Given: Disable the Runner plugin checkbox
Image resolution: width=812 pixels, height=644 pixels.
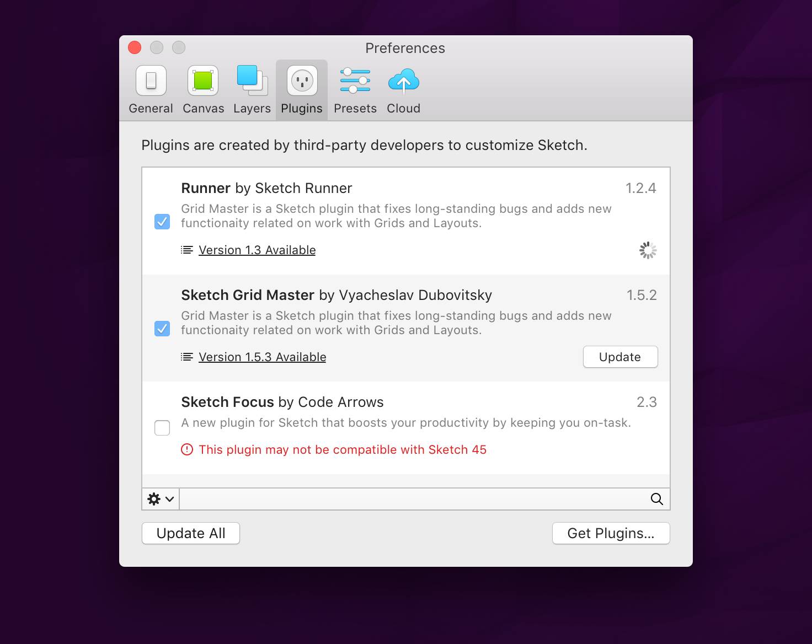Looking at the screenshot, I should pos(162,222).
